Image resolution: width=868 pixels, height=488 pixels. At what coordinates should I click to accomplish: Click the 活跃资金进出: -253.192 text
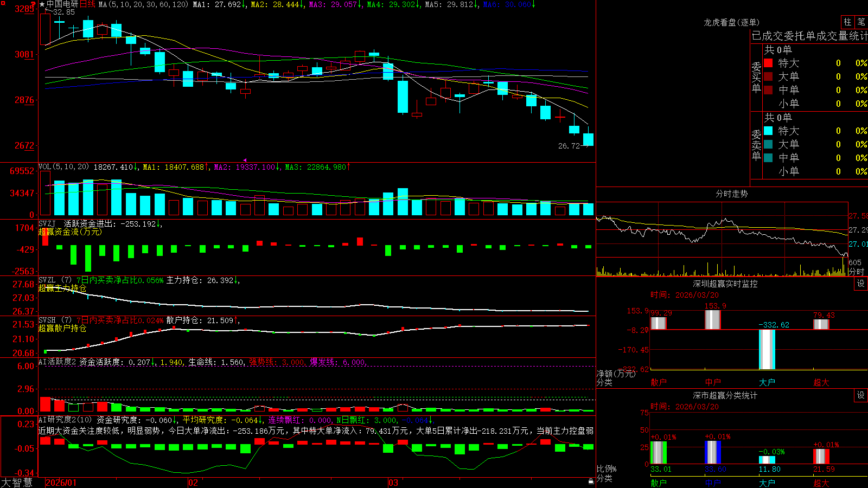click(x=113, y=223)
